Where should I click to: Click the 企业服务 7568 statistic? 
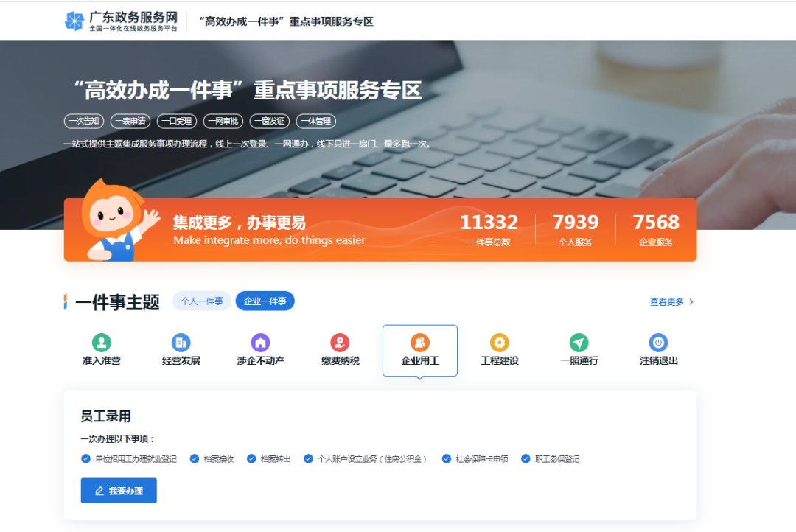(x=656, y=228)
